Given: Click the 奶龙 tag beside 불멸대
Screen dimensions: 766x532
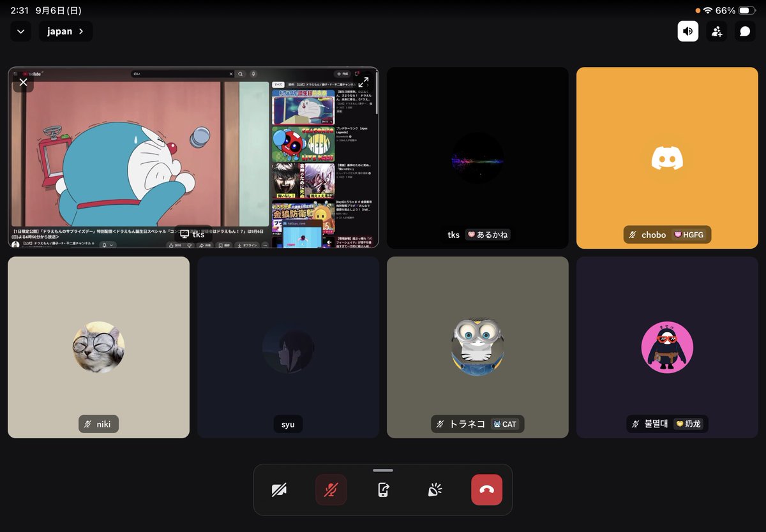Looking at the screenshot, I should click(689, 424).
